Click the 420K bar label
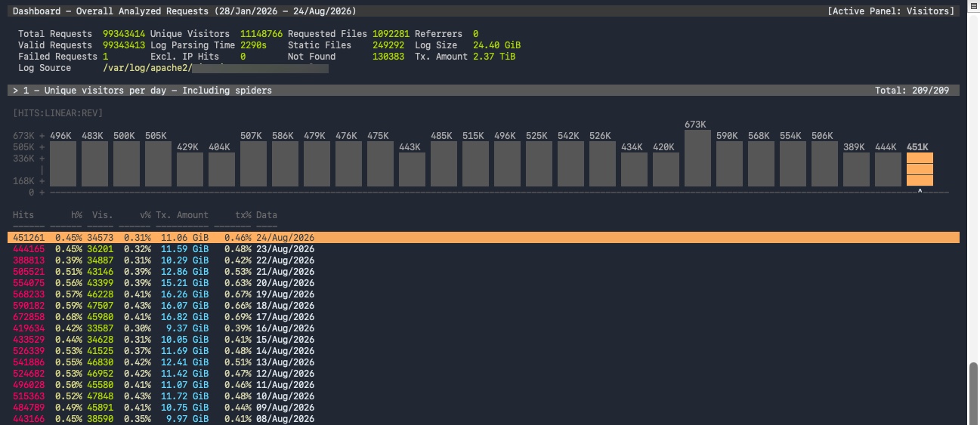Viewport: 980px width, 425px height. [x=663, y=147]
